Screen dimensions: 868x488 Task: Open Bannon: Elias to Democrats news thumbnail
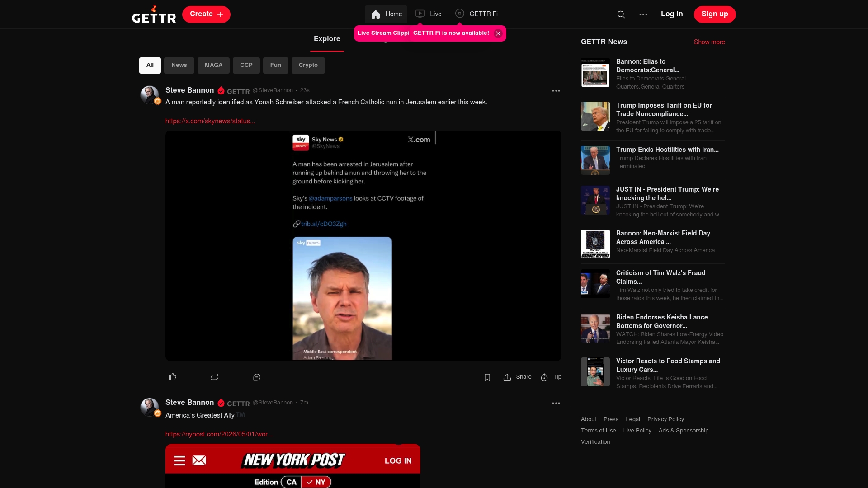[x=595, y=72]
